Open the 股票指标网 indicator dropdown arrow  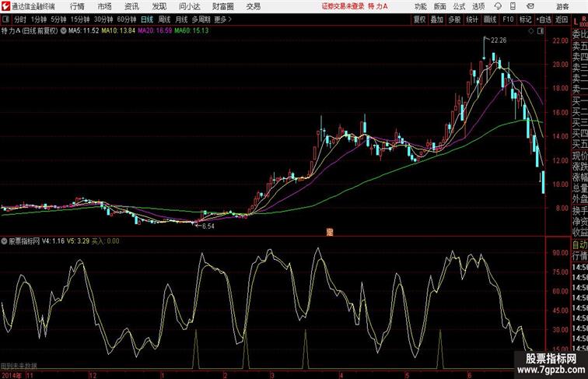coord(4,241)
